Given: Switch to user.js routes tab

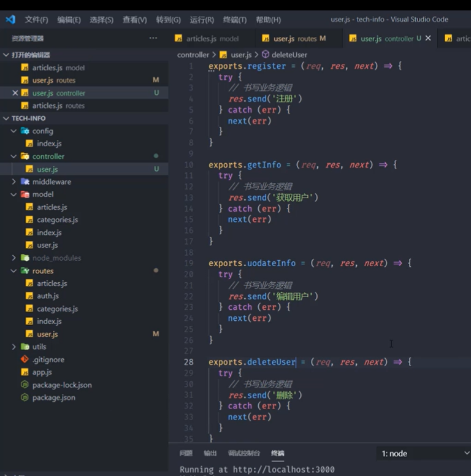Looking at the screenshot, I should tap(299, 39).
